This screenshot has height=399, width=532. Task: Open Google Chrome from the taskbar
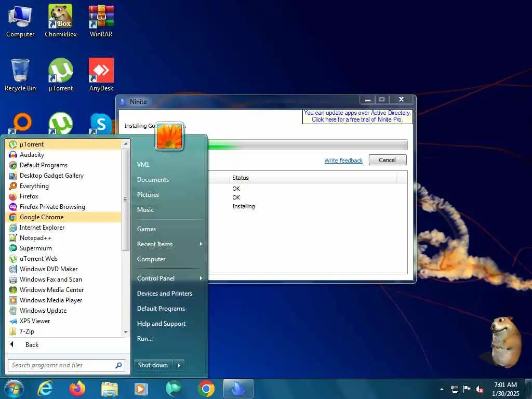206,389
